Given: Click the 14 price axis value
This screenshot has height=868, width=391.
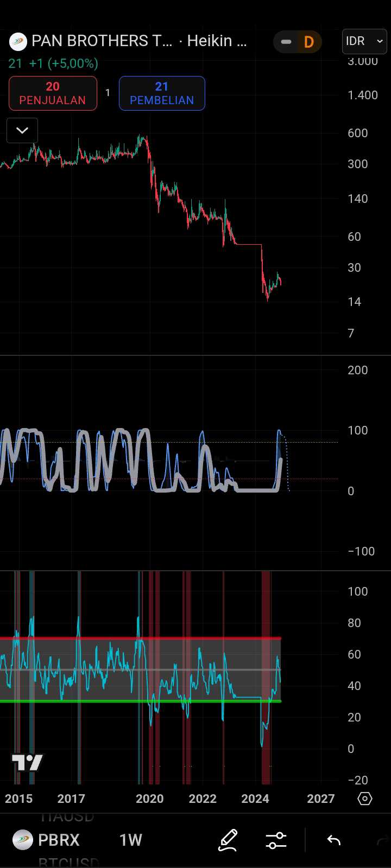Looking at the screenshot, I should pos(354,302).
